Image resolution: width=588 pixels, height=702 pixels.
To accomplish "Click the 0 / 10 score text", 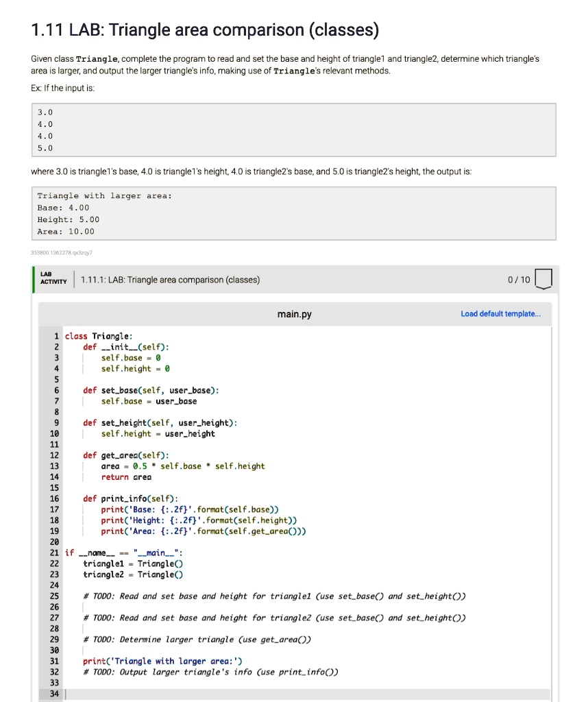I will tap(518, 280).
